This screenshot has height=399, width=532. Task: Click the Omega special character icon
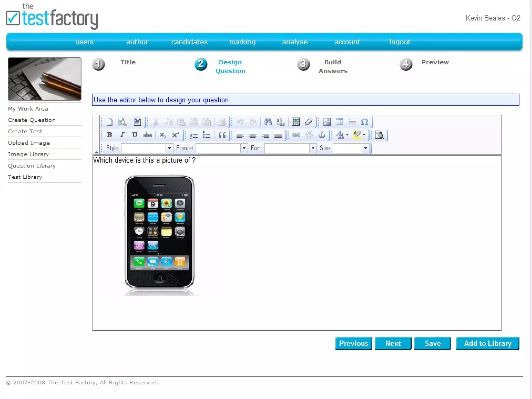pyautogui.click(x=364, y=122)
